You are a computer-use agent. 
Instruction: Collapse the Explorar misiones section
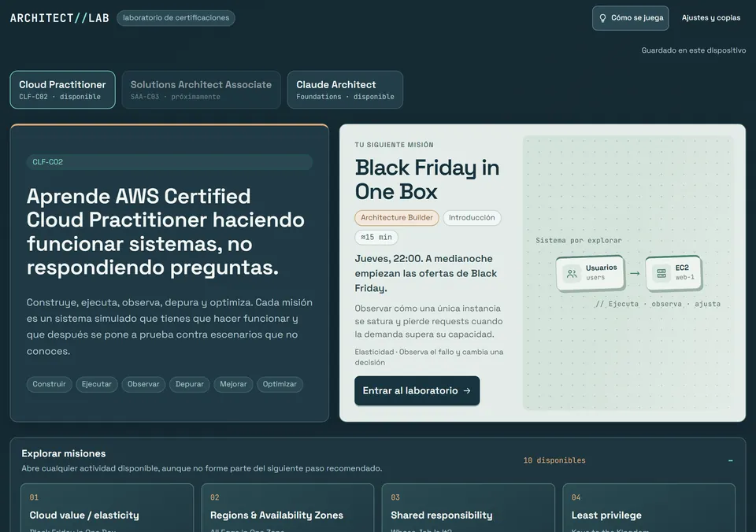[x=731, y=460]
